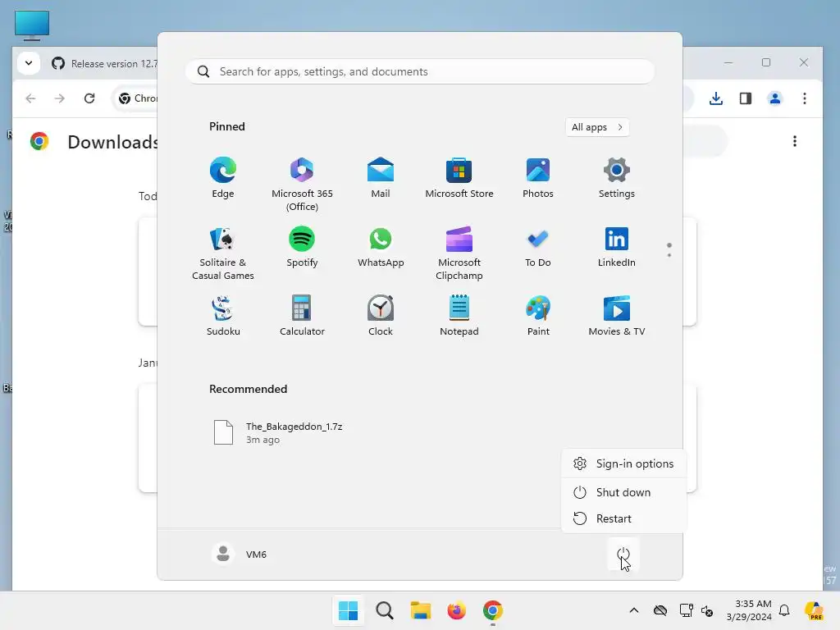Open Edge from pinned apps
The height and width of the screenshot is (630, 840).
pos(223,178)
